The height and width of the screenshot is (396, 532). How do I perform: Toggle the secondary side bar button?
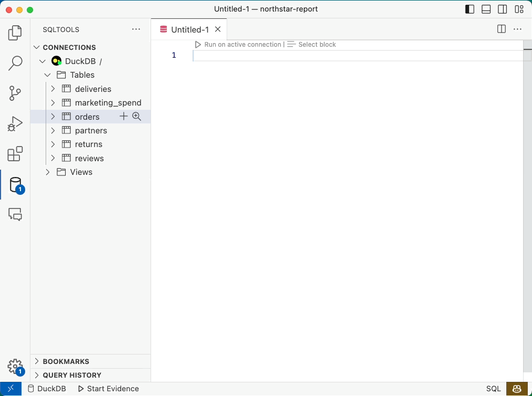(502, 9)
